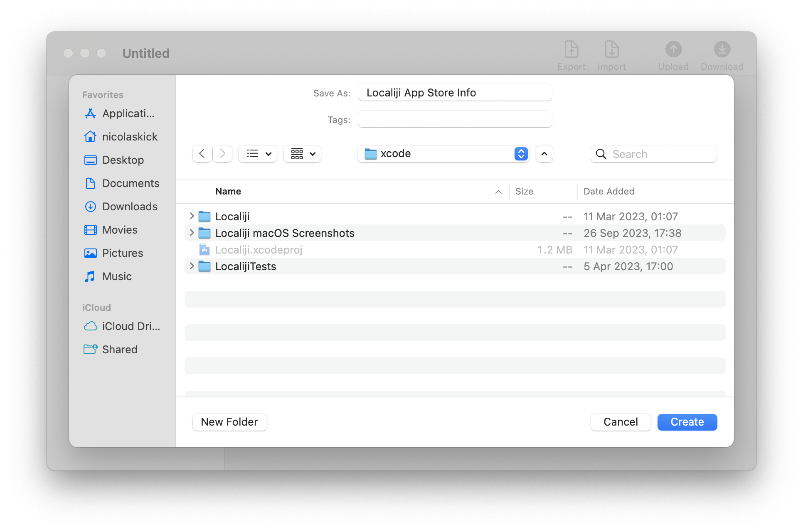Click the magnifying glass search icon
This screenshot has width=803, height=532.
coord(601,154)
